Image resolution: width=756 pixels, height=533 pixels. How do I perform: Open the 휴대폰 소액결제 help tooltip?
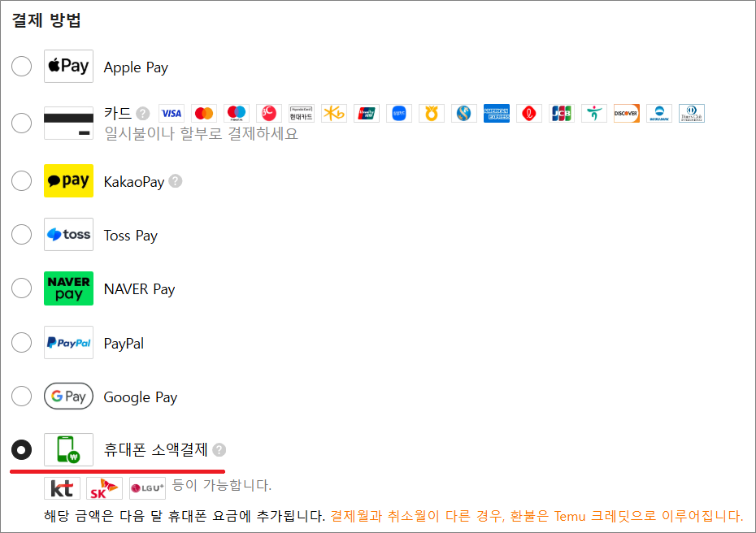218,449
